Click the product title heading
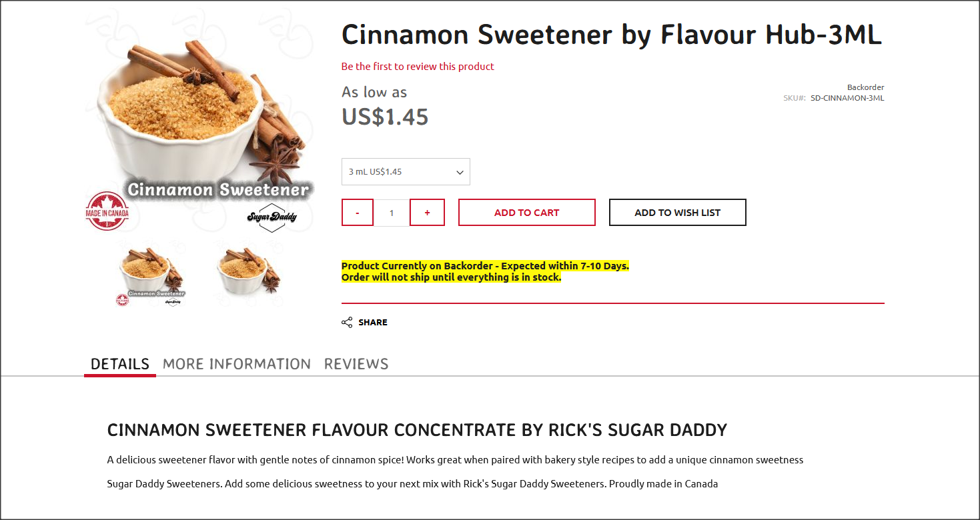The image size is (980, 520). 612,35
